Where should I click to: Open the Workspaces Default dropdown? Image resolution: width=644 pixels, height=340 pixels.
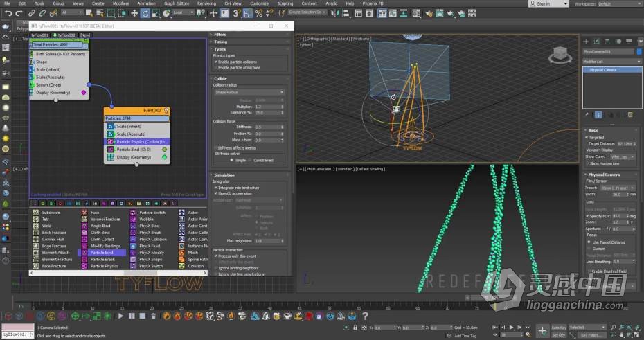(x=619, y=3)
